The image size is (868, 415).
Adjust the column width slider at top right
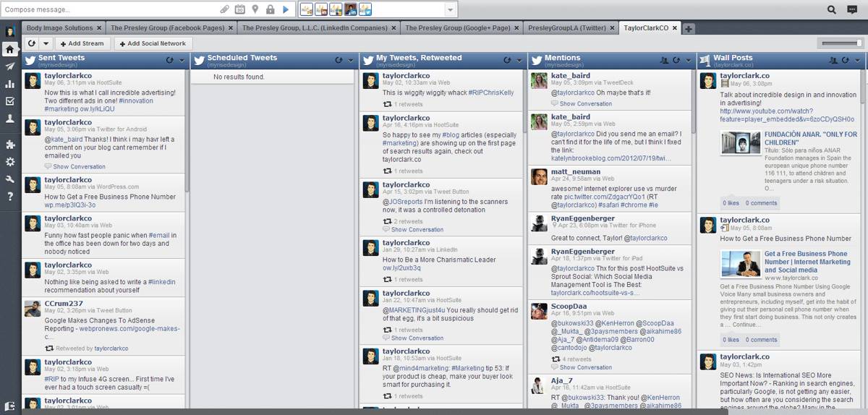[841, 43]
